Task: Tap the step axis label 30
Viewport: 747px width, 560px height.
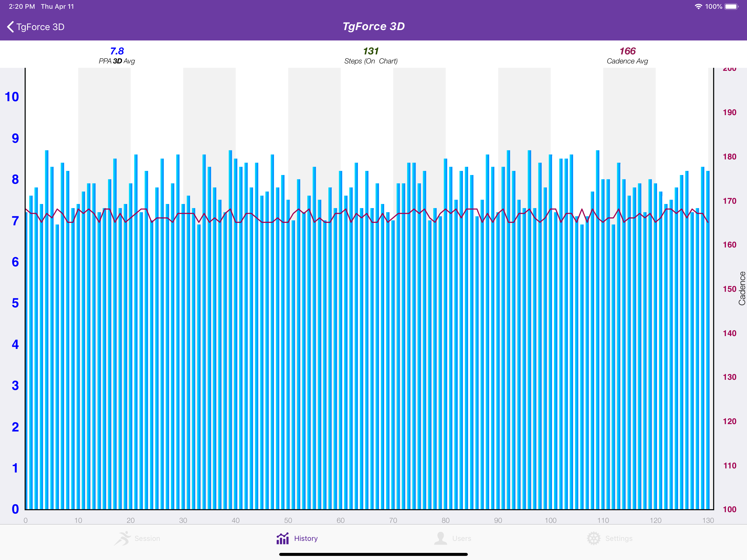Action: click(x=183, y=520)
